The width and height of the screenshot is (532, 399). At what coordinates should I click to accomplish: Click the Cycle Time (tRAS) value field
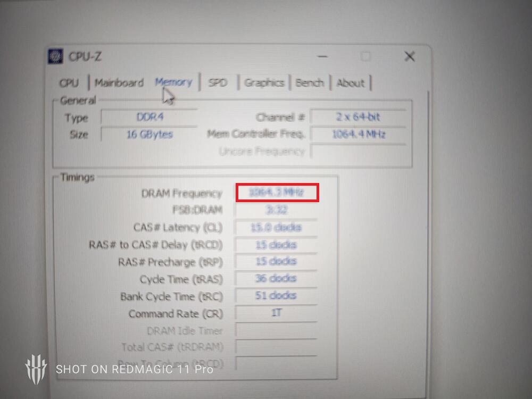click(277, 279)
